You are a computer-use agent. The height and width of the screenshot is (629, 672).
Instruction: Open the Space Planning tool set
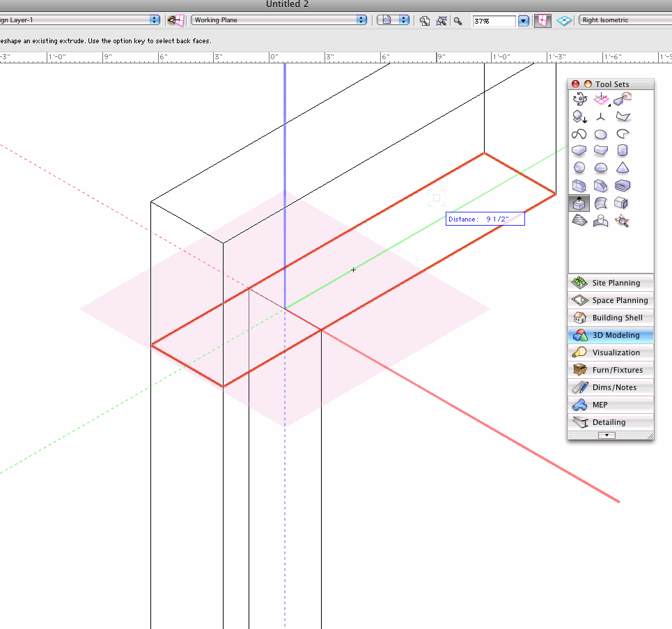coord(611,300)
